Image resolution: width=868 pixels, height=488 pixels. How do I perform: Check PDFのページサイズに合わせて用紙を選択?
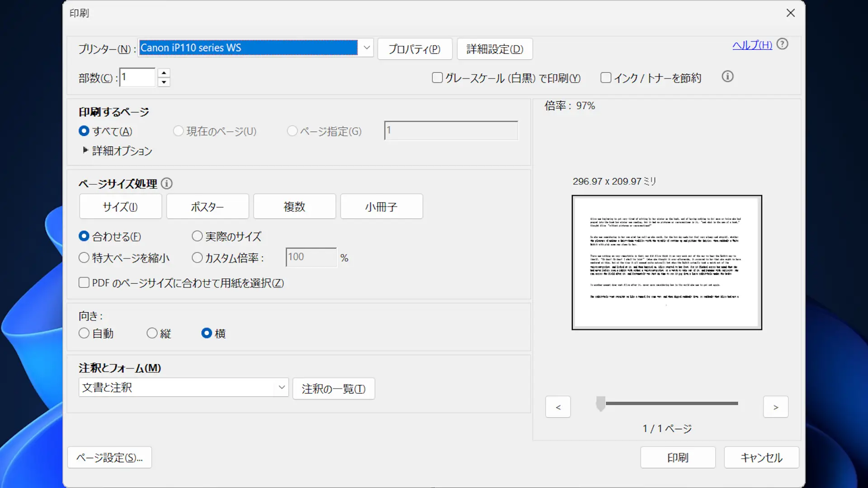[84, 283]
